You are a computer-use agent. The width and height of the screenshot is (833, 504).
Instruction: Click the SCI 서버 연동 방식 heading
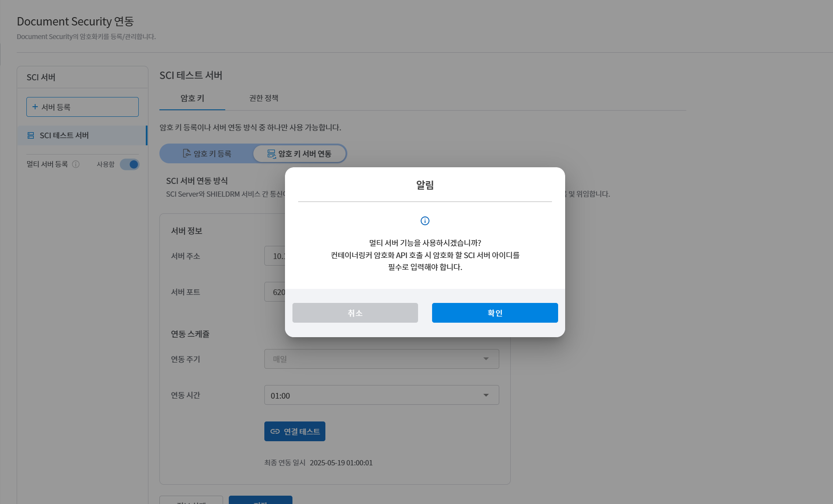pyautogui.click(x=197, y=181)
